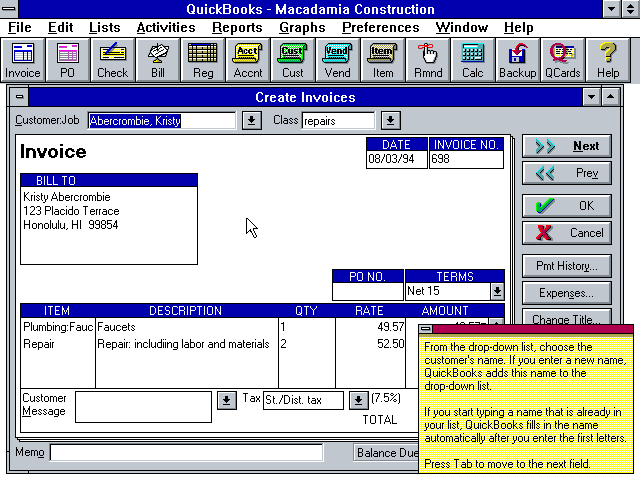Click the quantity 1 cell for Faucets
The image size is (640, 480).
tap(307, 327)
